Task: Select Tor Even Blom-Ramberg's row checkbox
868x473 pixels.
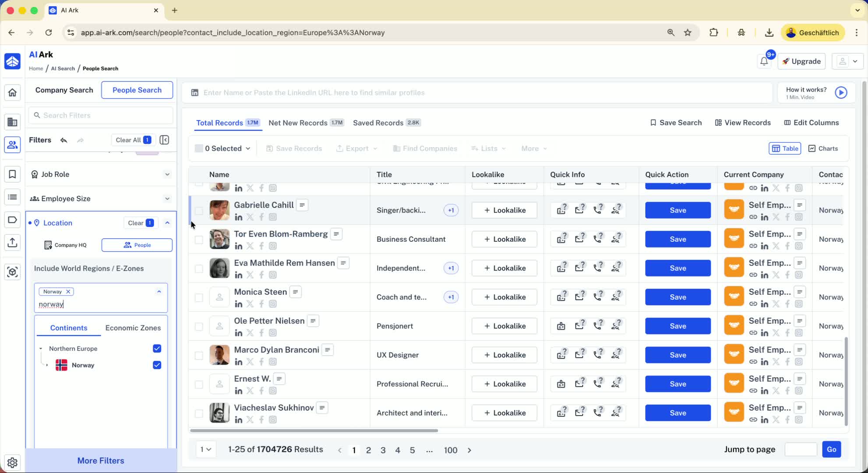Action: coord(199,240)
